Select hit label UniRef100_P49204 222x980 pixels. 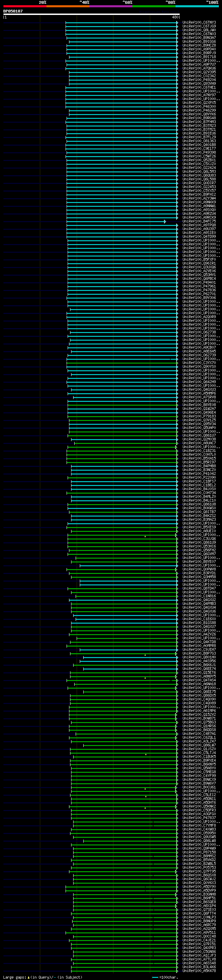click(199, 80)
